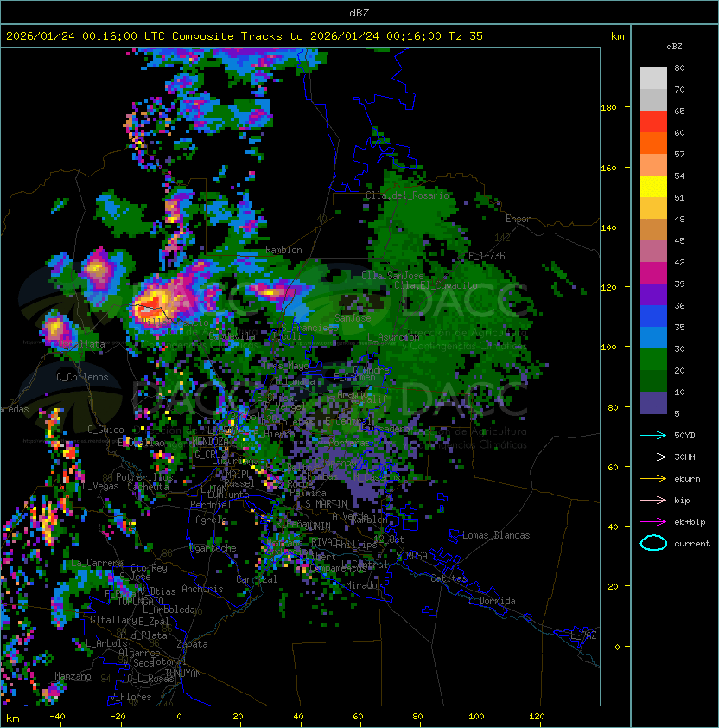Click the 'E_1-736' map label
The height and width of the screenshot is (728, 719).
[x=487, y=256]
